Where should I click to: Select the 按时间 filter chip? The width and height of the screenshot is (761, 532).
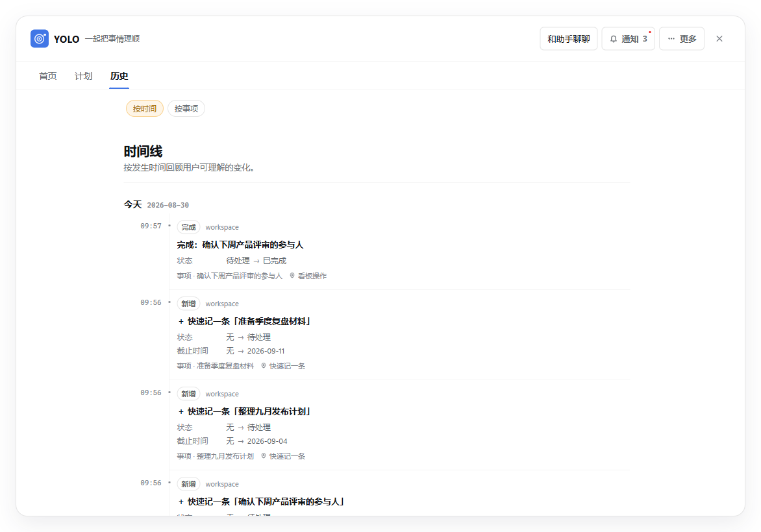145,108
